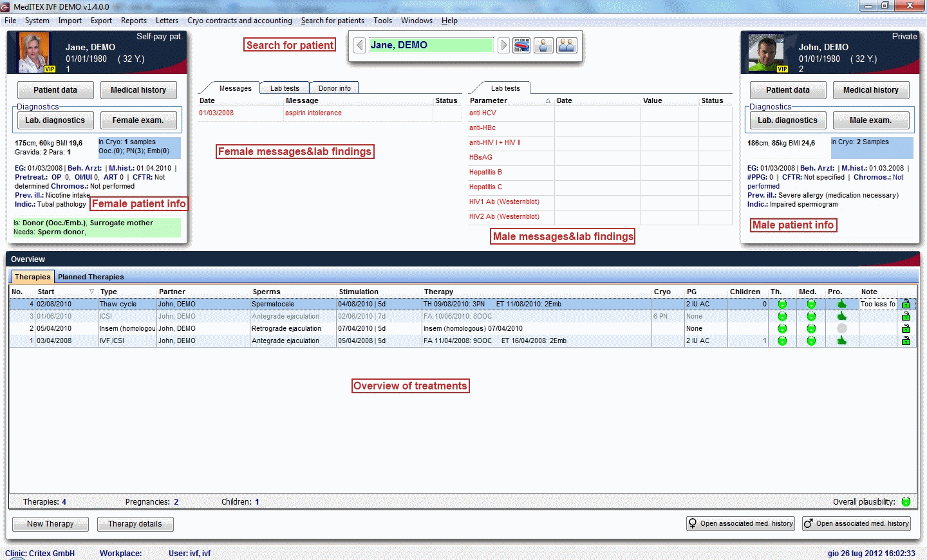
Task: Toggle sort arrow on Parameter column header
Action: click(548, 100)
